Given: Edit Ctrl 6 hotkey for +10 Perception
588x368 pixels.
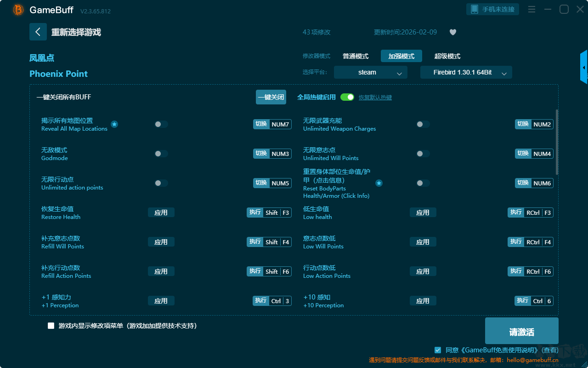Looking at the screenshot, I should (534, 301).
